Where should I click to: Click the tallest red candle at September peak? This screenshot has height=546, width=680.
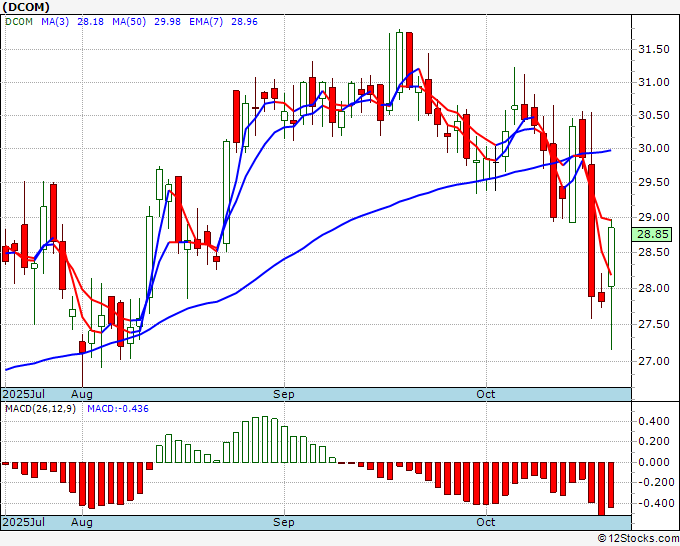coord(409,60)
